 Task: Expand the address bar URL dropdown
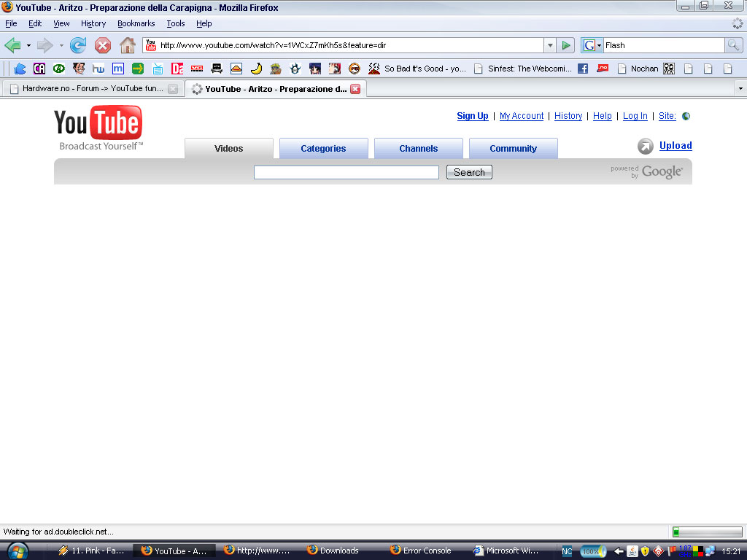(550, 45)
